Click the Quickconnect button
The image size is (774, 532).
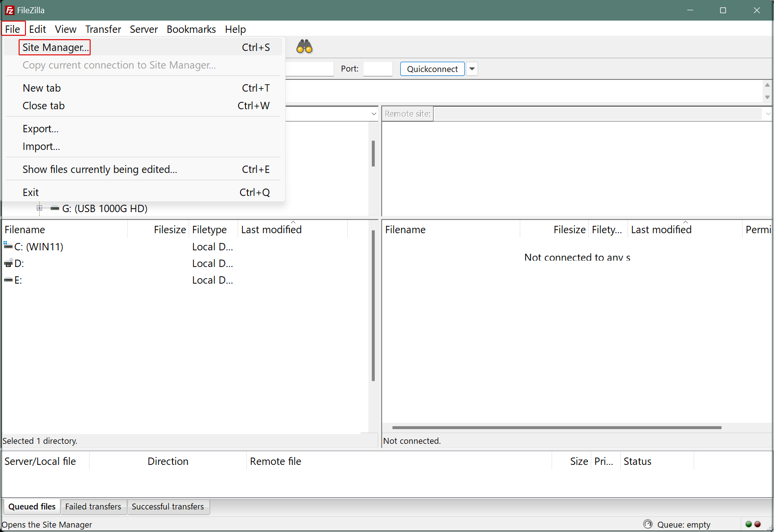432,69
